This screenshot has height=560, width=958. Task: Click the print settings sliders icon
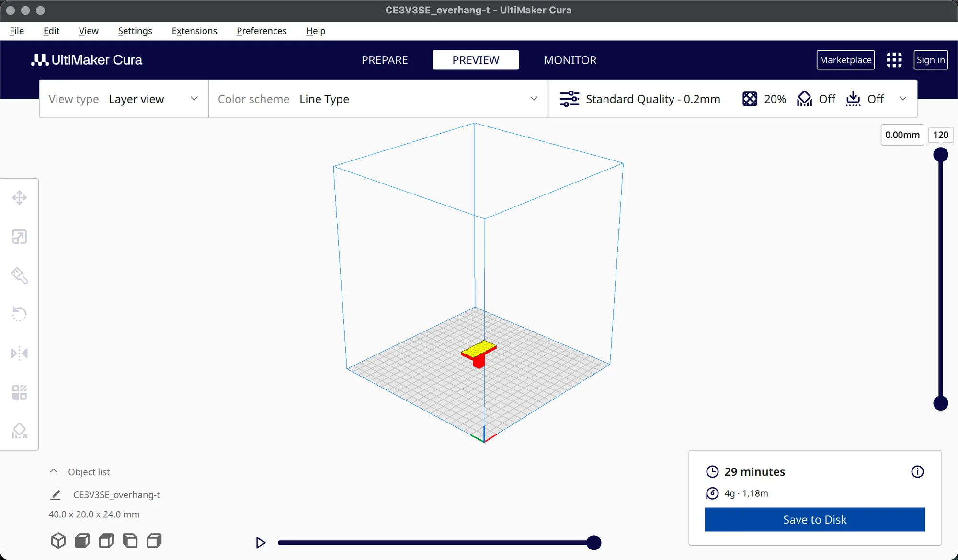[569, 99]
